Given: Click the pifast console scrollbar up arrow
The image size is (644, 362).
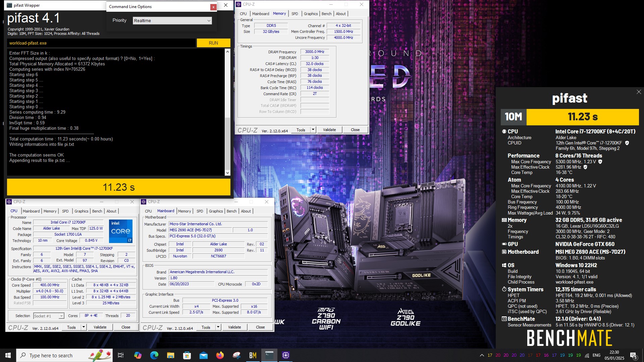Looking at the screenshot, I should coord(227,52).
